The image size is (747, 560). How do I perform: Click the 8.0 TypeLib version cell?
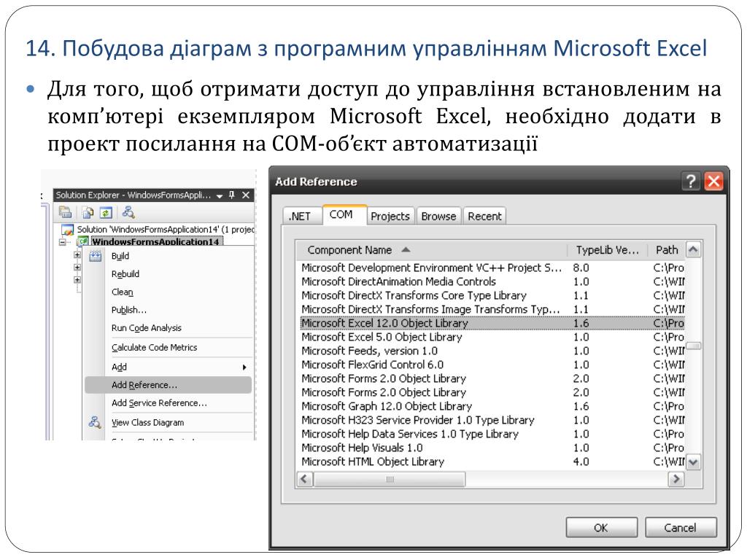[x=581, y=268]
